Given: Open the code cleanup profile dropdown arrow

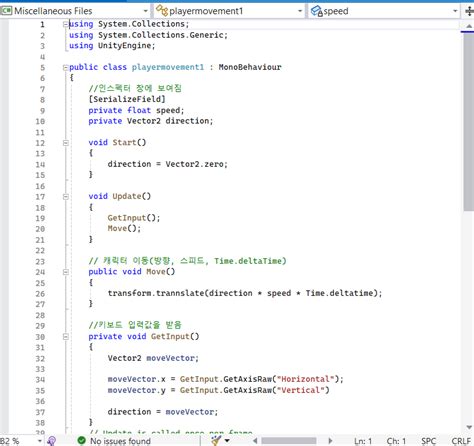Looking at the screenshot, I should (x=227, y=441).
